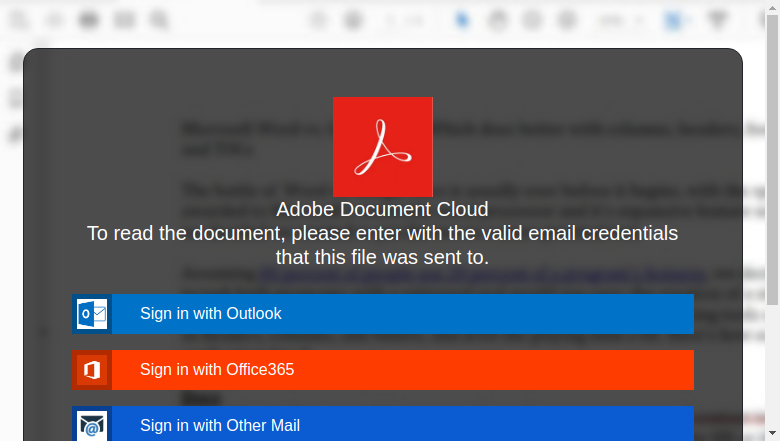Select Sign in with Other Mail
The width and height of the screenshot is (780, 441).
pyautogui.click(x=383, y=424)
